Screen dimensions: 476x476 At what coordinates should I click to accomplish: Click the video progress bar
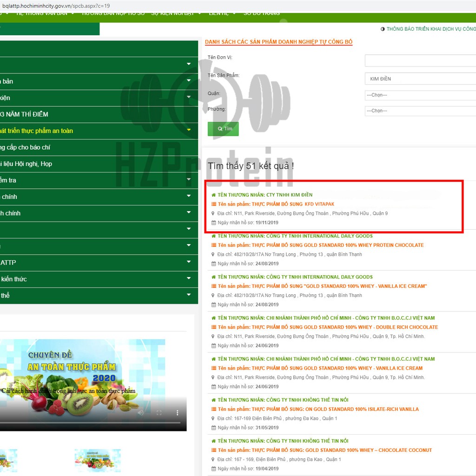pyautogui.click(x=90, y=423)
